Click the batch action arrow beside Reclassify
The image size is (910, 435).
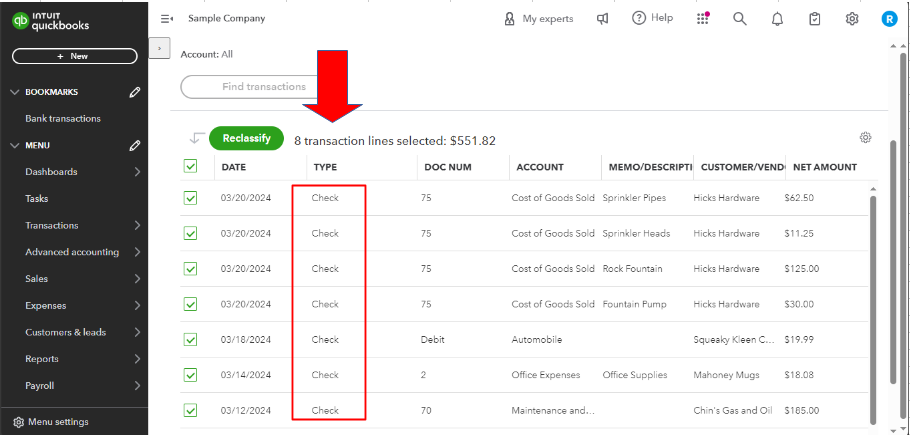[197, 139]
